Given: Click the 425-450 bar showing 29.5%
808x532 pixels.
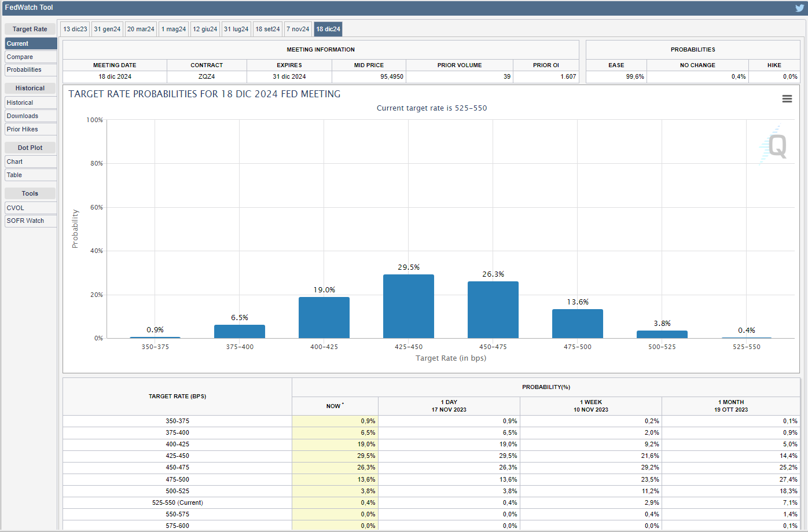Looking at the screenshot, I should (x=409, y=307).
